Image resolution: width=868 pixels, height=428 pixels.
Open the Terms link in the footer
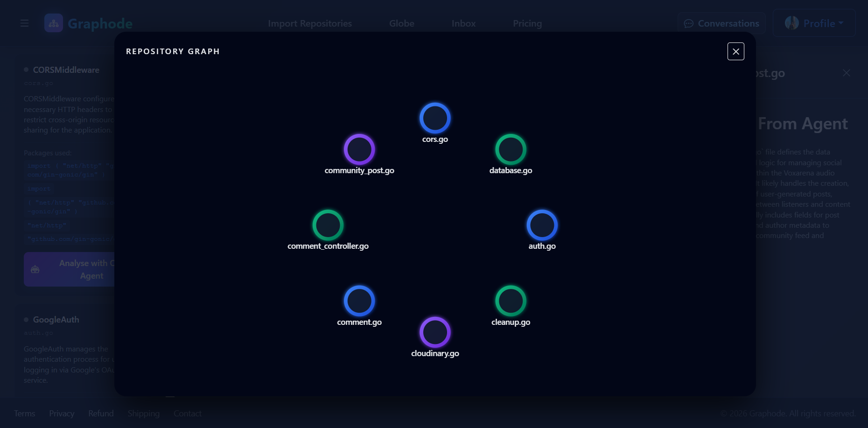[24, 413]
